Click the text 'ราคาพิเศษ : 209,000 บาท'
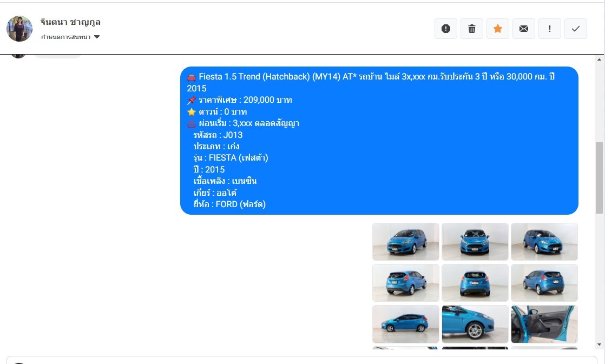This screenshot has height=364, width=605. (x=245, y=100)
